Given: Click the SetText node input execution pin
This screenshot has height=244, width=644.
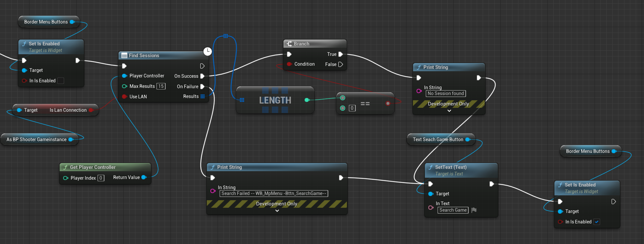Looking at the screenshot, I should click(431, 184).
